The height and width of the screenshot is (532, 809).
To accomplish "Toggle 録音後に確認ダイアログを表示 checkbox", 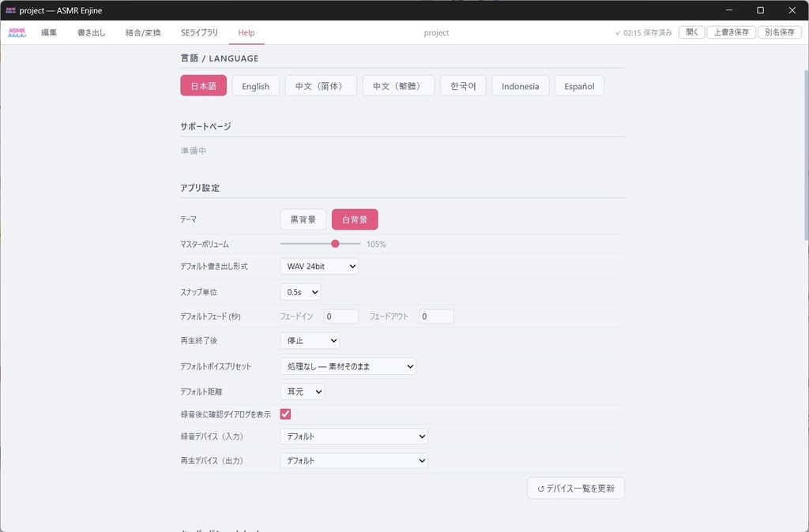I will [x=285, y=414].
